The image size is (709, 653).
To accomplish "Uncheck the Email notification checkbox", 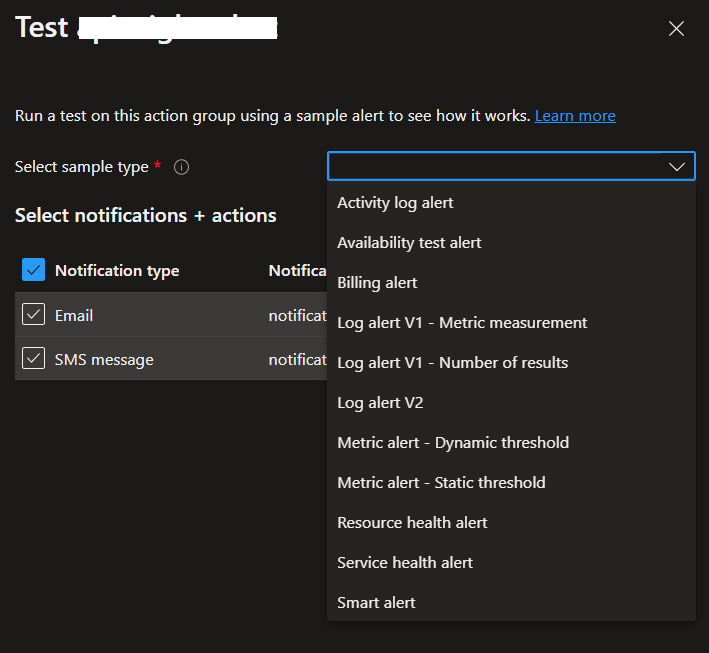I will point(33,315).
